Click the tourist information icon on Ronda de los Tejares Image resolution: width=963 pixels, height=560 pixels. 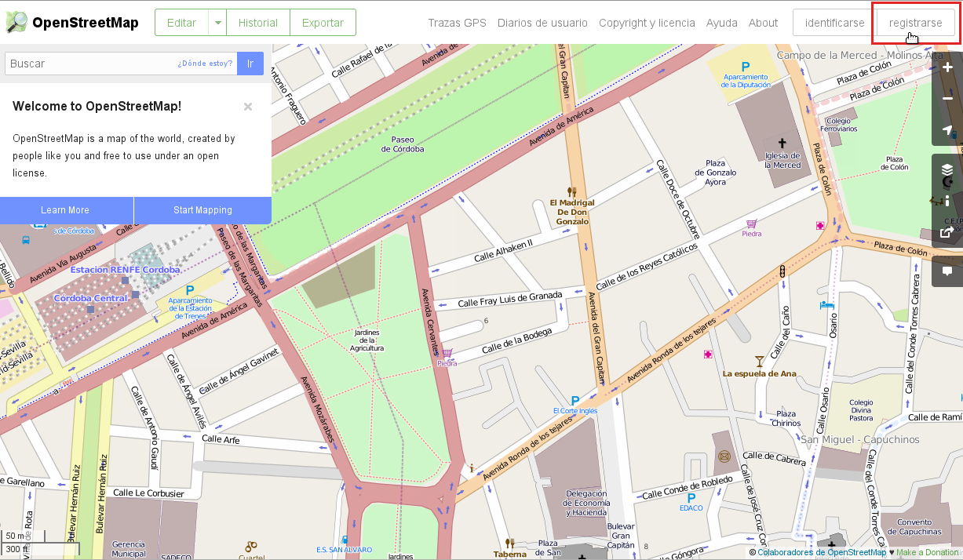[471, 468]
